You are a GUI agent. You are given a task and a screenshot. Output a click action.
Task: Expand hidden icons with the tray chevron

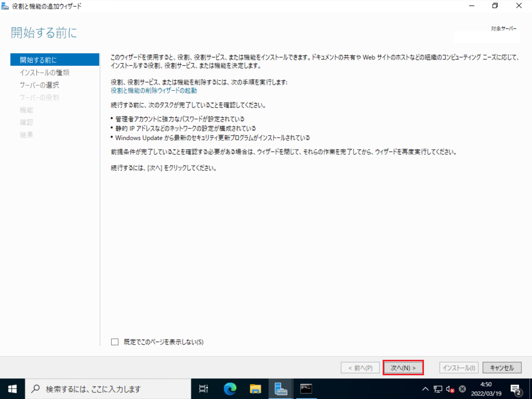tap(425, 389)
